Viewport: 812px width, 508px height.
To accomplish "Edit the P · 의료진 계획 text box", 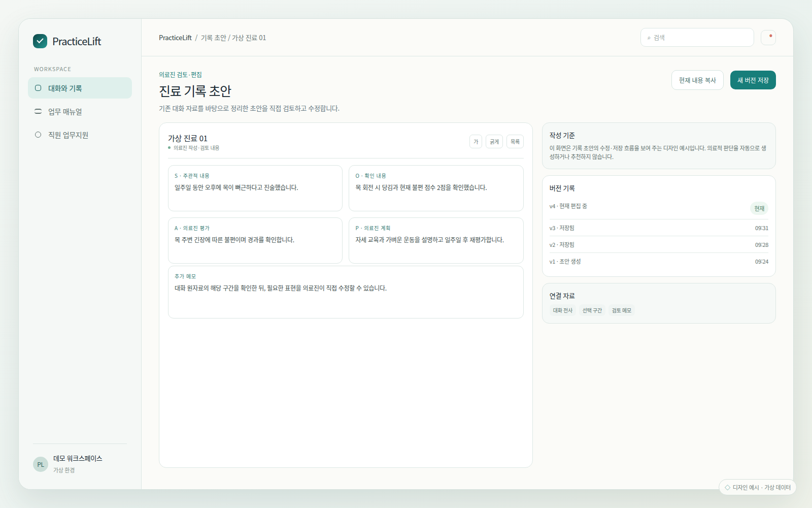I will pos(436,240).
